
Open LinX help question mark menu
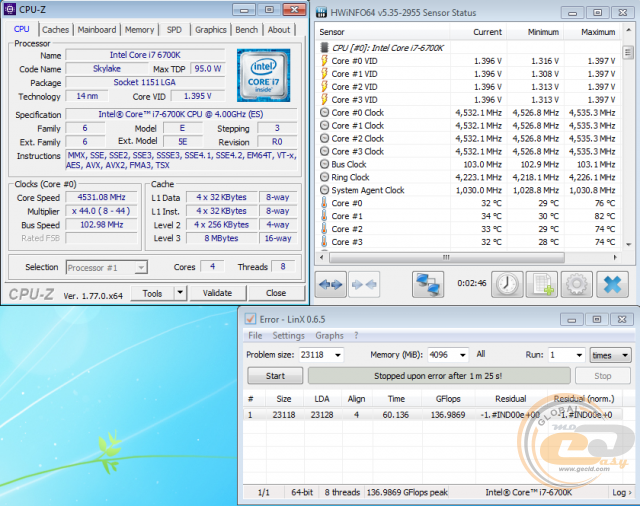pos(356,335)
